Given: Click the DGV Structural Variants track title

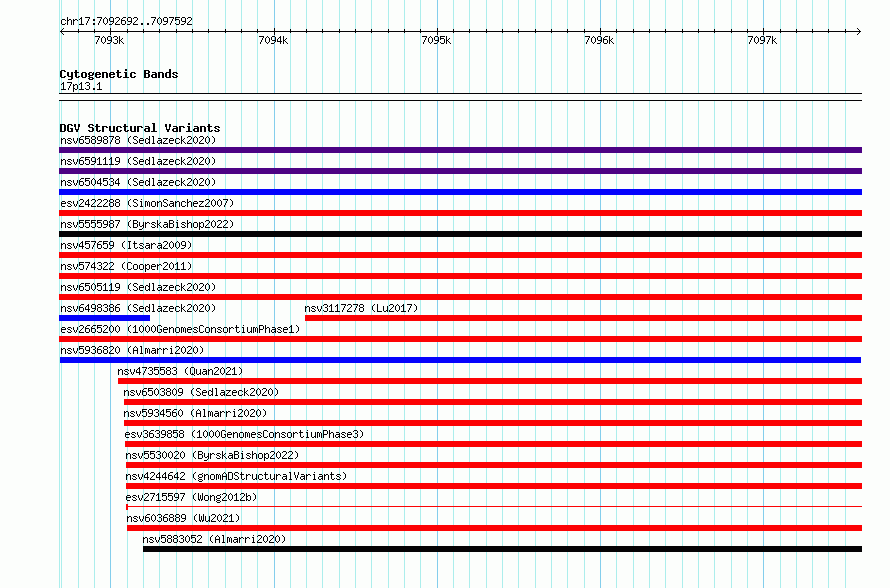Looking at the screenshot, I should click(140, 128).
